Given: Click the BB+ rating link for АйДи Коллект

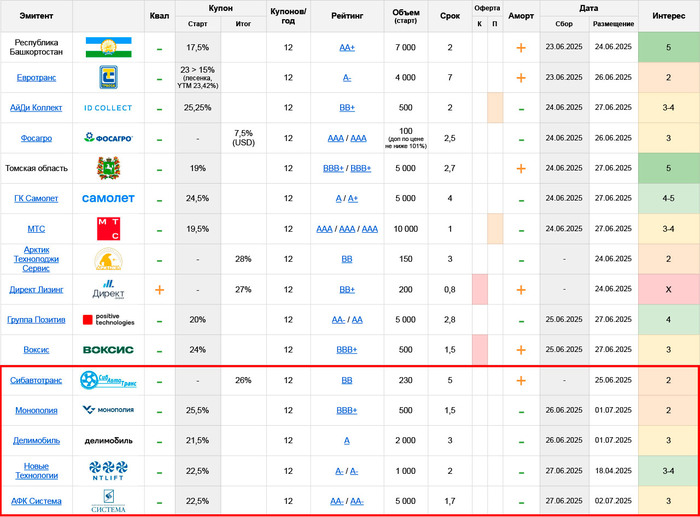Looking at the screenshot, I should [347, 108].
